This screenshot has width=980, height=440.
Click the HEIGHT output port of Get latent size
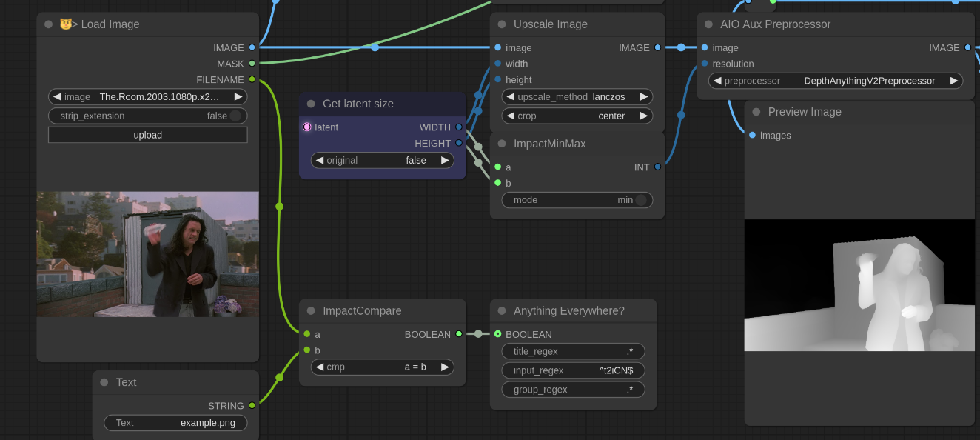(x=459, y=143)
